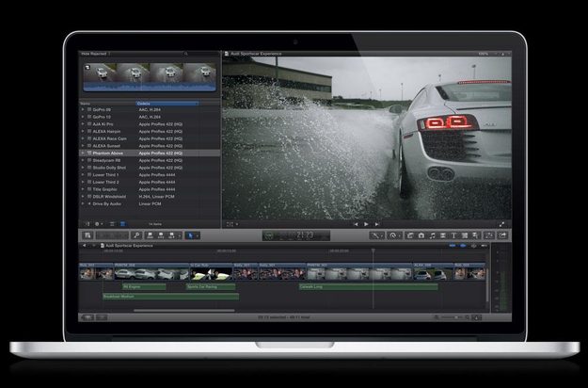Click the browser filmstrip preview thumbnail

(x=150, y=77)
